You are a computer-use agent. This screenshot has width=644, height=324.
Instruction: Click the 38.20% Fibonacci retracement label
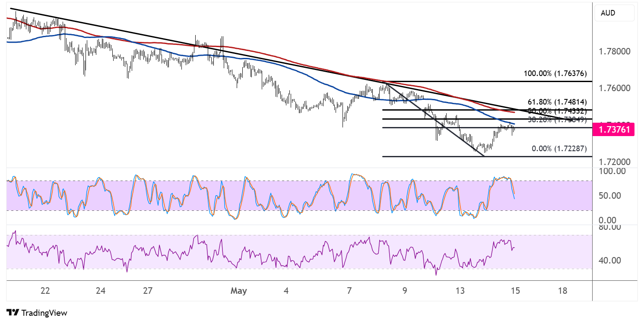557,120
